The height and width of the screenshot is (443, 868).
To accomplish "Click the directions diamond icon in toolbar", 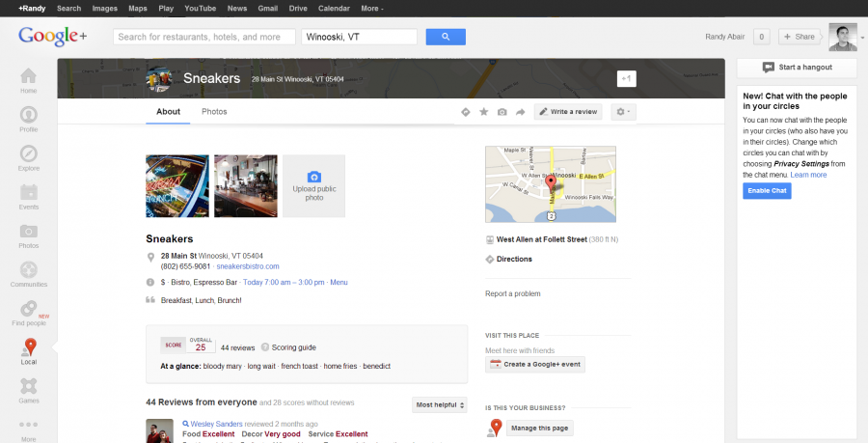I will click(466, 112).
